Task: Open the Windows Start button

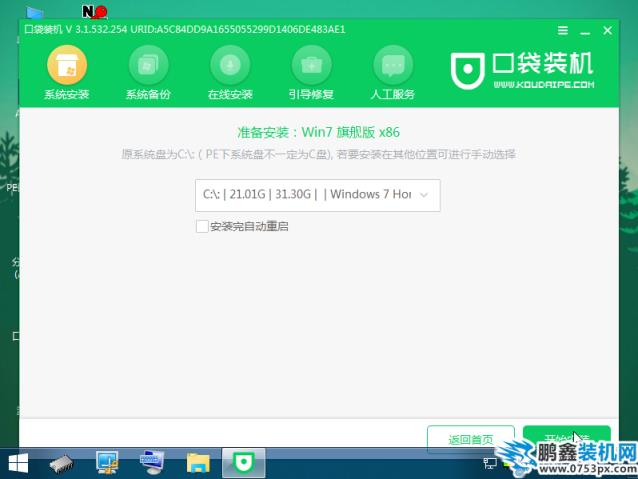Action: tap(18, 463)
